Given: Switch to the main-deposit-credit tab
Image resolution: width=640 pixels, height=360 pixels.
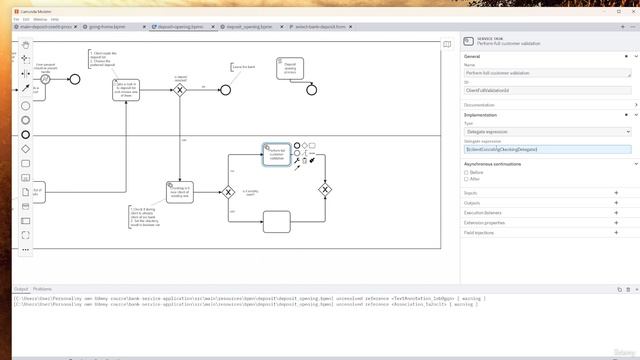Looking at the screenshot, I should [46, 27].
